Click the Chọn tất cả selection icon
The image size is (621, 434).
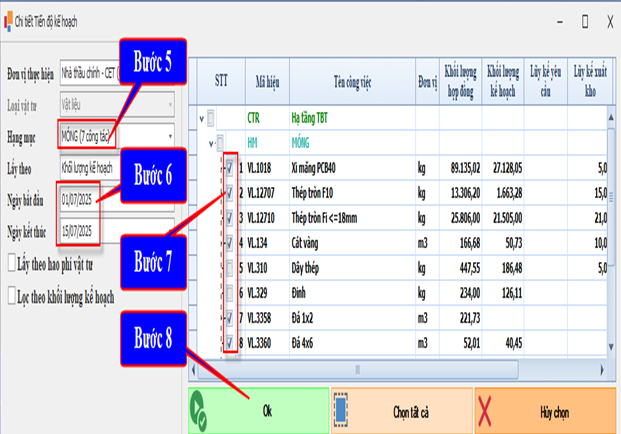[342, 411]
